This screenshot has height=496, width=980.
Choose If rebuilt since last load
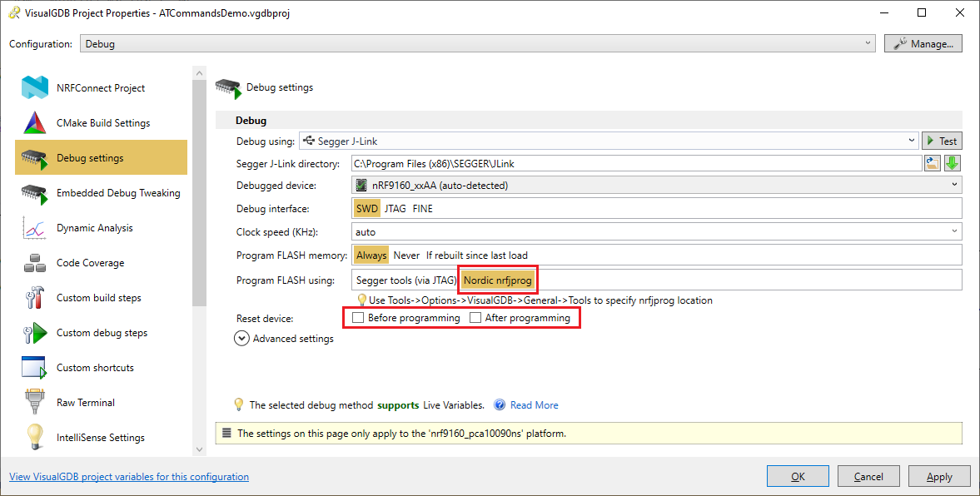(x=477, y=255)
